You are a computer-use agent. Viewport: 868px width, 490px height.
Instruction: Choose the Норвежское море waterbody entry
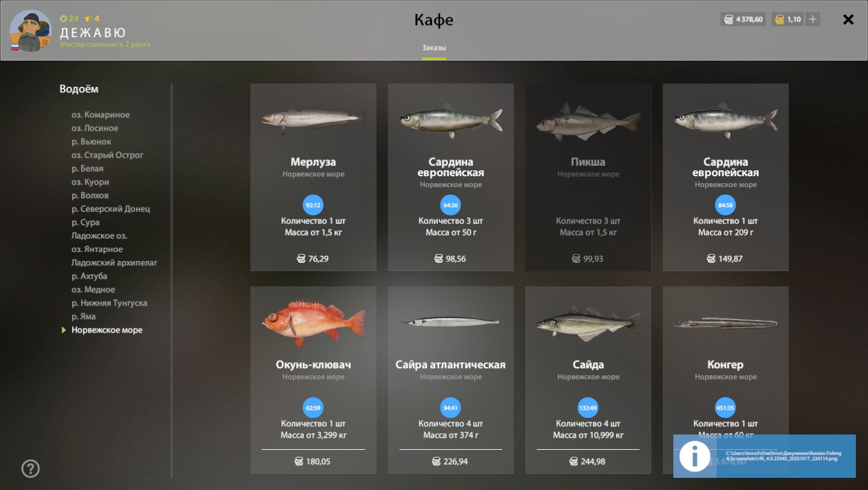[x=107, y=330]
